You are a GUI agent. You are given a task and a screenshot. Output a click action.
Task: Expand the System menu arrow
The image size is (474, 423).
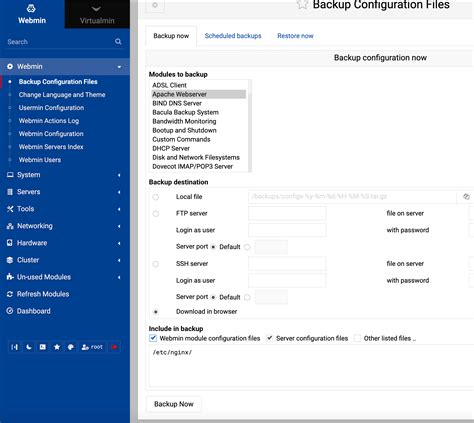(119, 175)
